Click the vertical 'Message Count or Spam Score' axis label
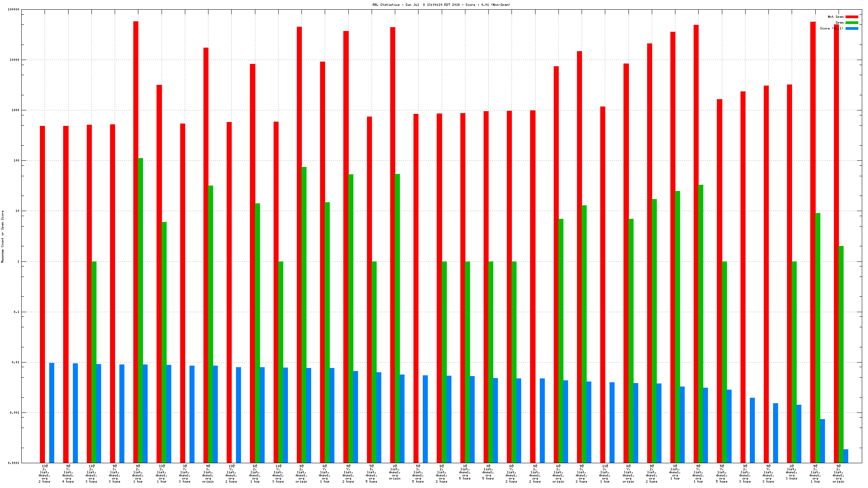868x488 pixels. [x=3, y=237]
